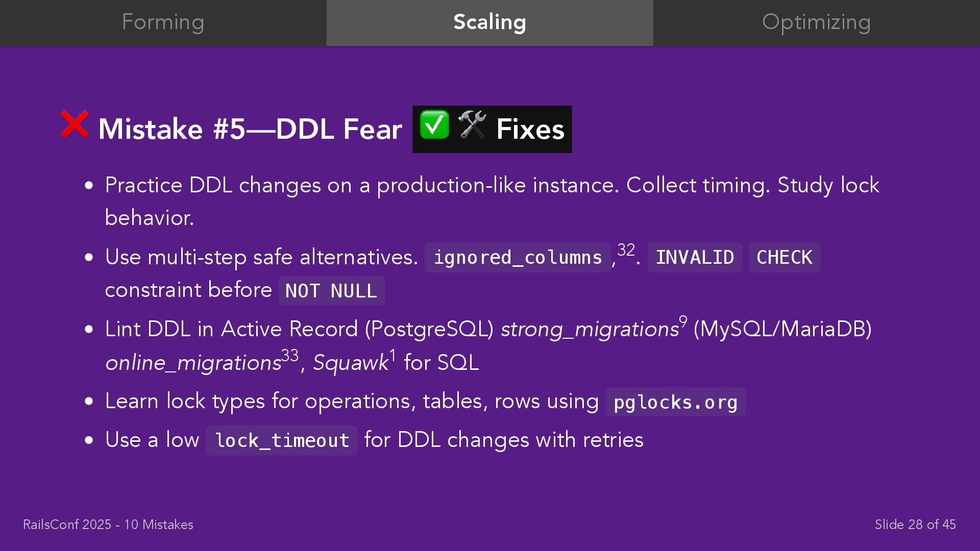
Task: Click RailsConf 2025 - 10 Mistakes footer
Action: (108, 524)
